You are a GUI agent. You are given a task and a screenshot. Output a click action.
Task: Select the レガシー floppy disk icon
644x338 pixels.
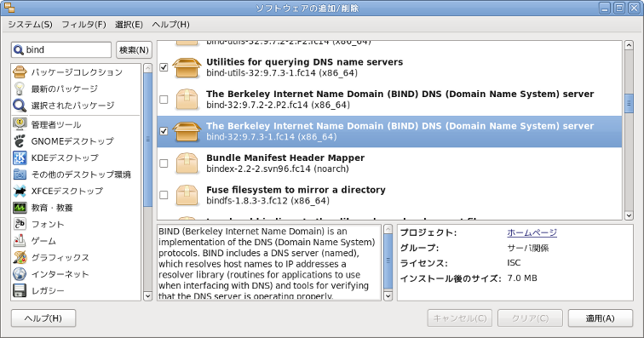(20, 290)
